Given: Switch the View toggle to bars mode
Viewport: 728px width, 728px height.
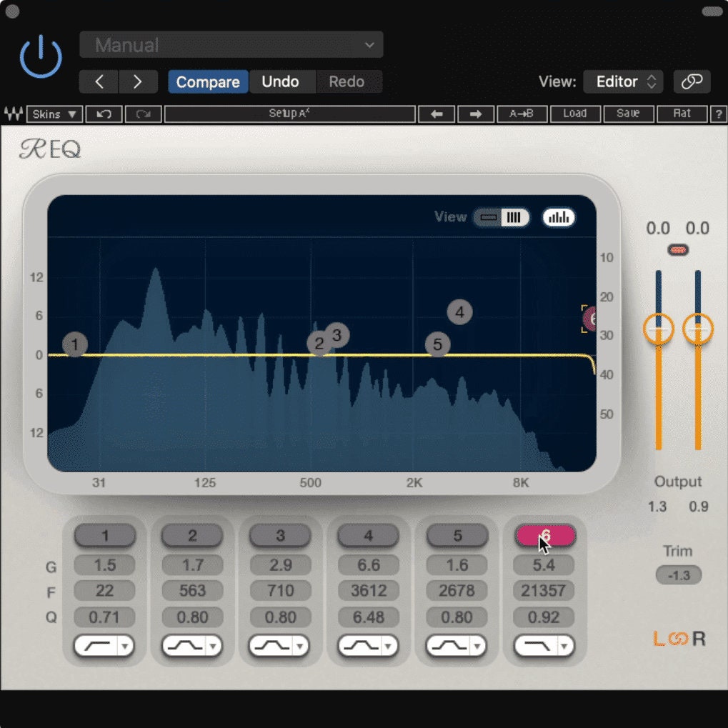Looking at the screenshot, I should (x=514, y=217).
